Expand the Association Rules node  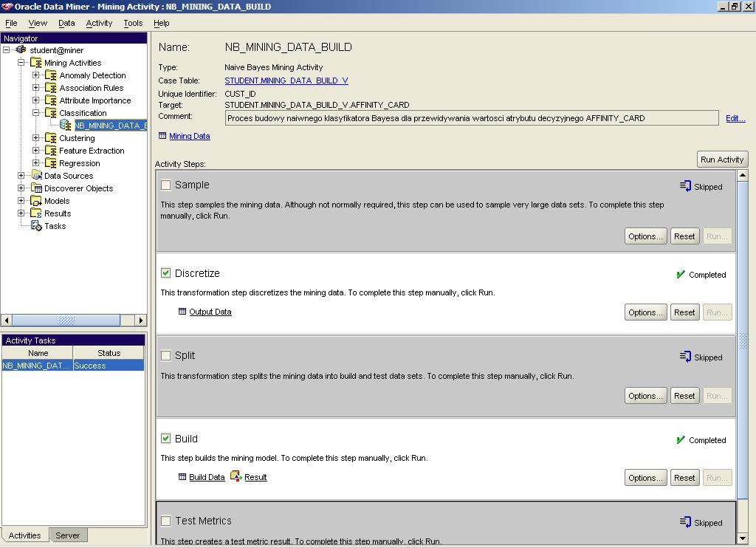click(x=35, y=87)
